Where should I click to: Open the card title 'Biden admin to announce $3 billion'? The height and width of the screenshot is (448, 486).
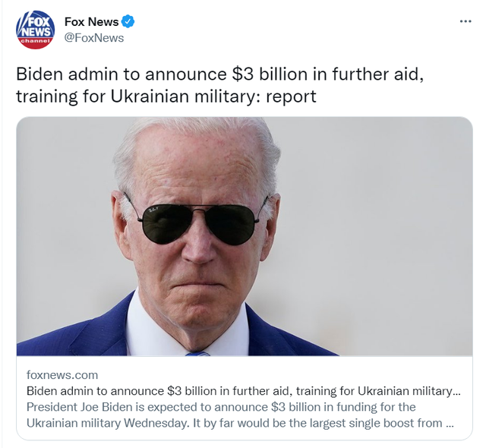(x=244, y=391)
